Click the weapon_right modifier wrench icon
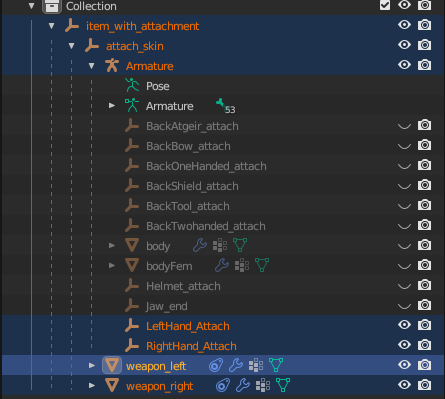445x399 pixels. pos(243,386)
